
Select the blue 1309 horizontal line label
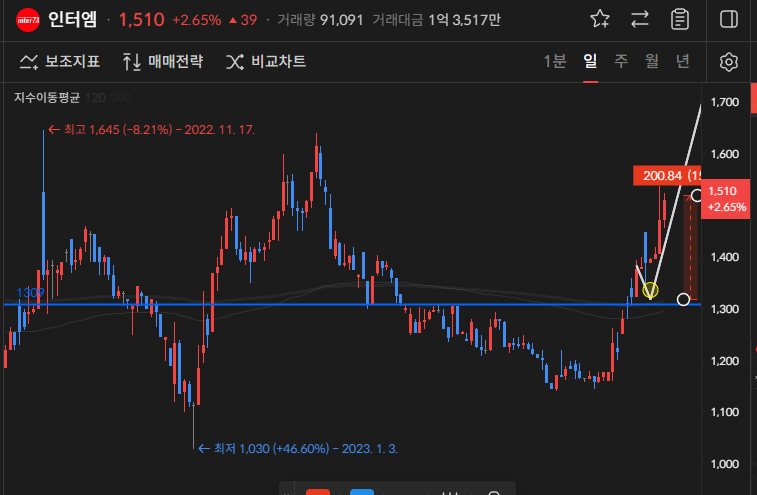[30, 293]
